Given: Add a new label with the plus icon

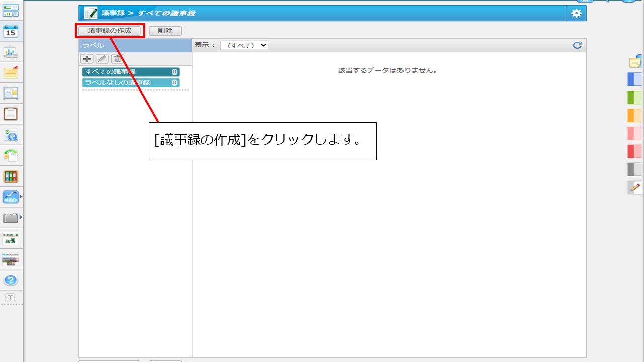Looking at the screenshot, I should (87, 59).
